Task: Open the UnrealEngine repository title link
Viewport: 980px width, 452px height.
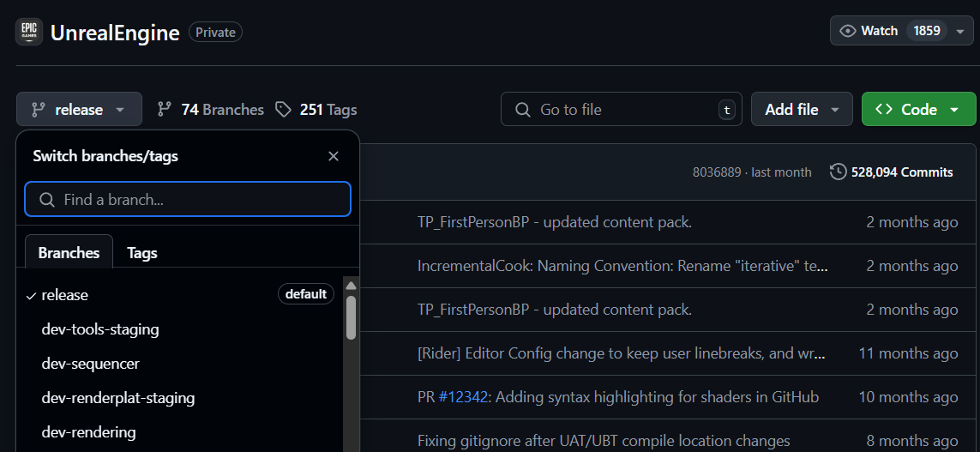Action: click(x=115, y=33)
